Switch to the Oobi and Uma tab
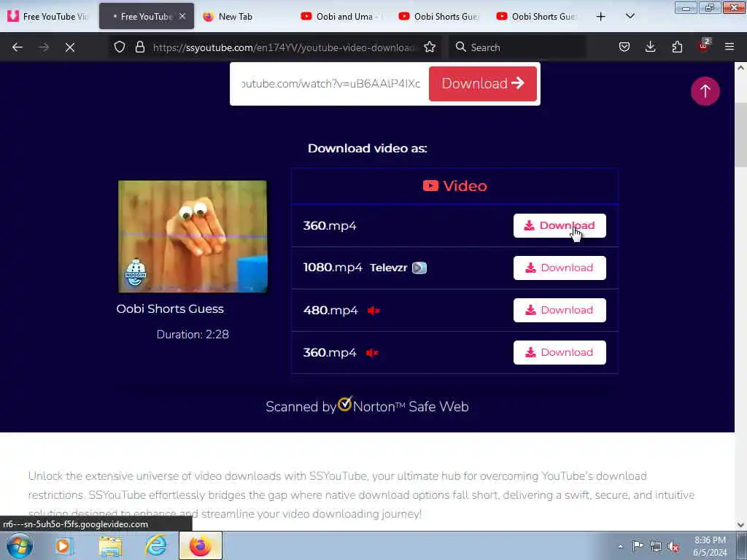 click(x=339, y=16)
